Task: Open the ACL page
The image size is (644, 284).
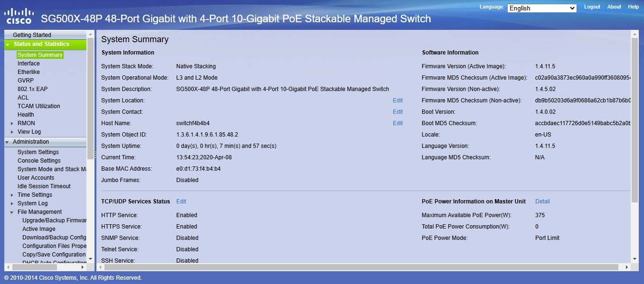Action: pyautogui.click(x=23, y=98)
